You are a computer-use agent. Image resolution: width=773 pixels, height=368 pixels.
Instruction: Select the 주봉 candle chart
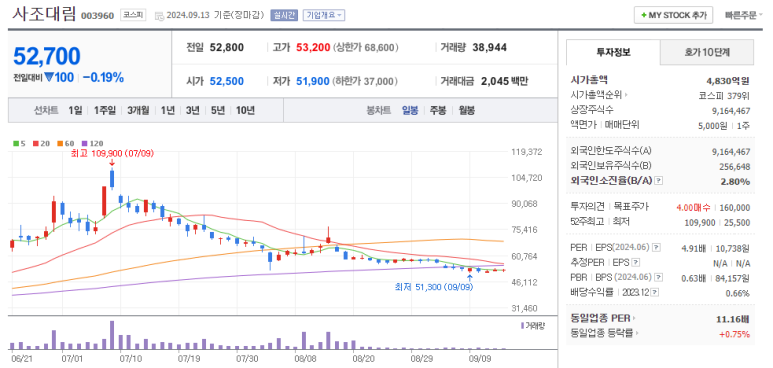pyautogui.click(x=438, y=110)
